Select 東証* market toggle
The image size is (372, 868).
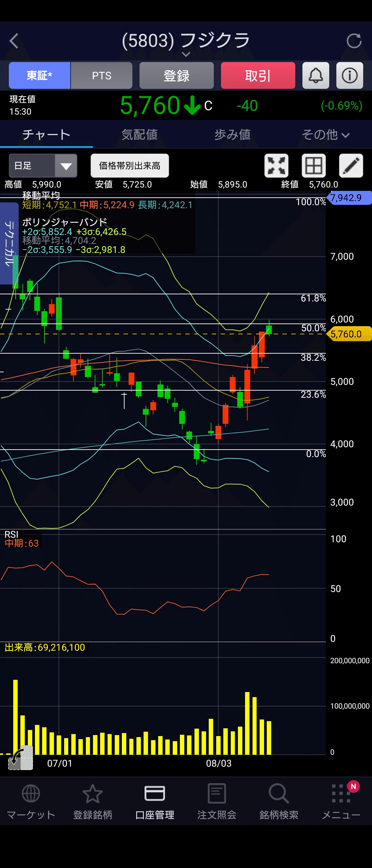tap(39, 75)
